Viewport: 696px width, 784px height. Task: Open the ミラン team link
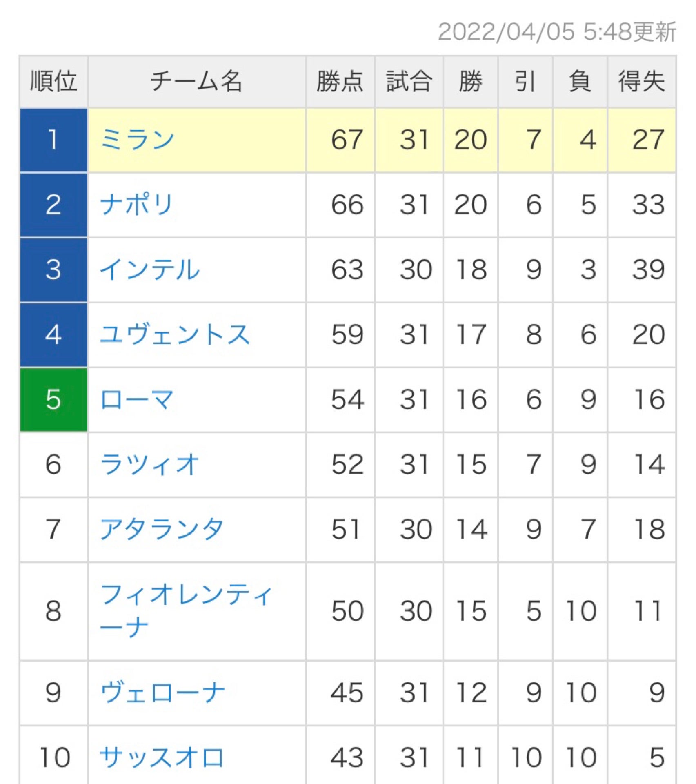point(138,140)
